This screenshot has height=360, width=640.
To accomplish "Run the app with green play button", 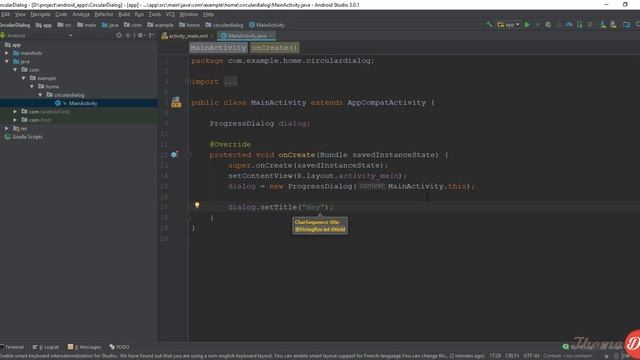I will tap(527, 25).
